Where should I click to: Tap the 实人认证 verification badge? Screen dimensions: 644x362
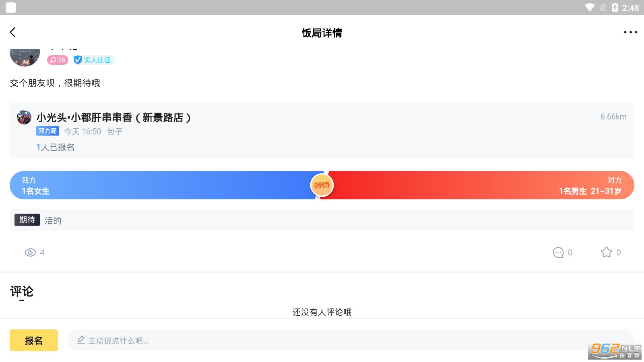[94, 60]
